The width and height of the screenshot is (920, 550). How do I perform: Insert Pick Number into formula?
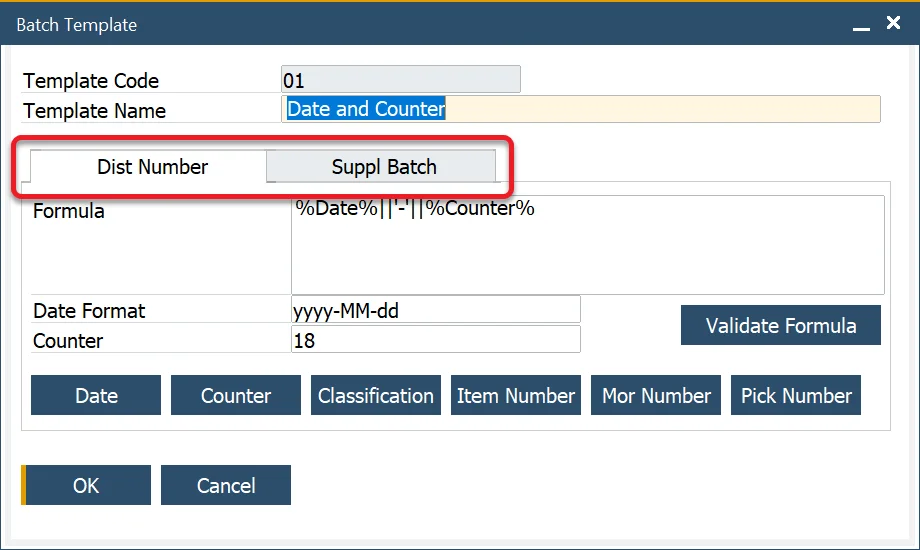(796, 396)
